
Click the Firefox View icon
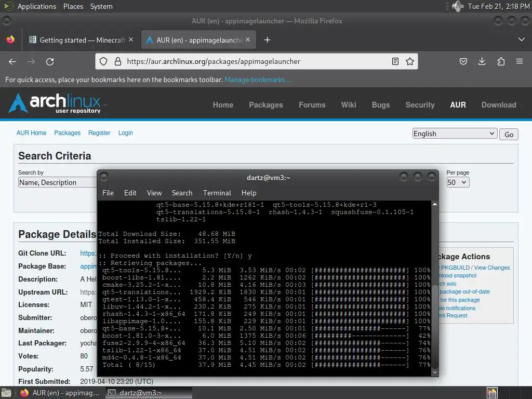point(10,39)
